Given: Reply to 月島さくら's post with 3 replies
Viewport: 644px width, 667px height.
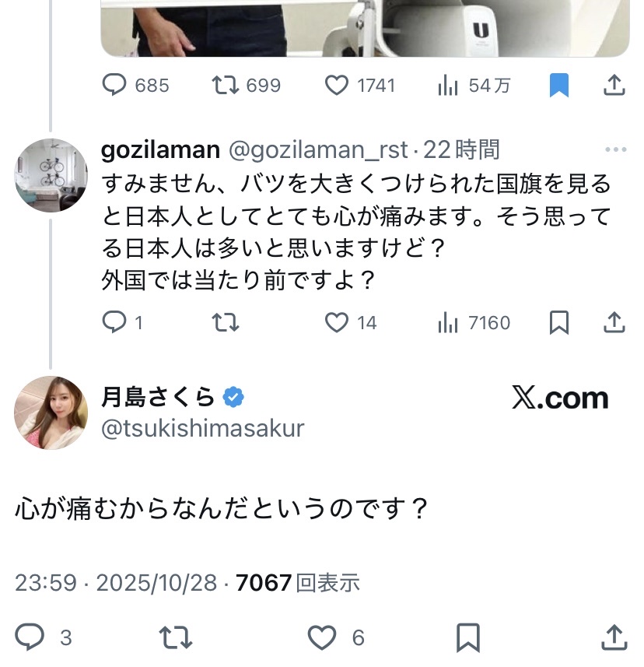Looking at the screenshot, I should [x=31, y=637].
